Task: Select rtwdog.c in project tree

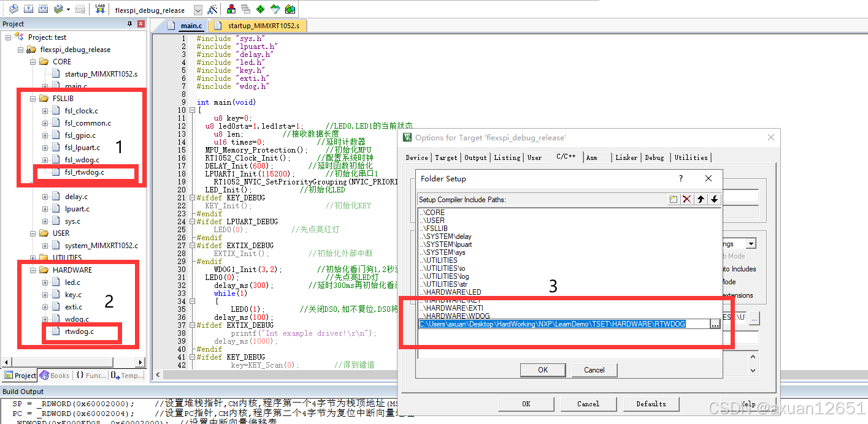Action: [79, 331]
